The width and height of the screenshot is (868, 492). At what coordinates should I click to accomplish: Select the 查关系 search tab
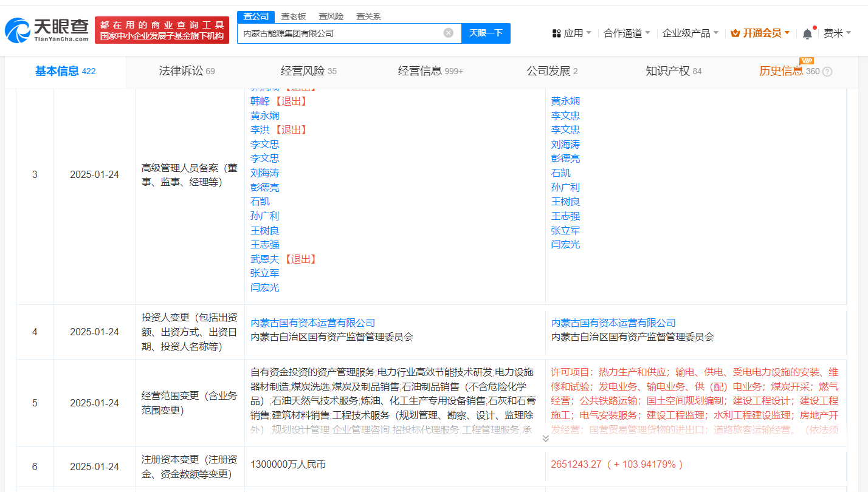tap(368, 16)
